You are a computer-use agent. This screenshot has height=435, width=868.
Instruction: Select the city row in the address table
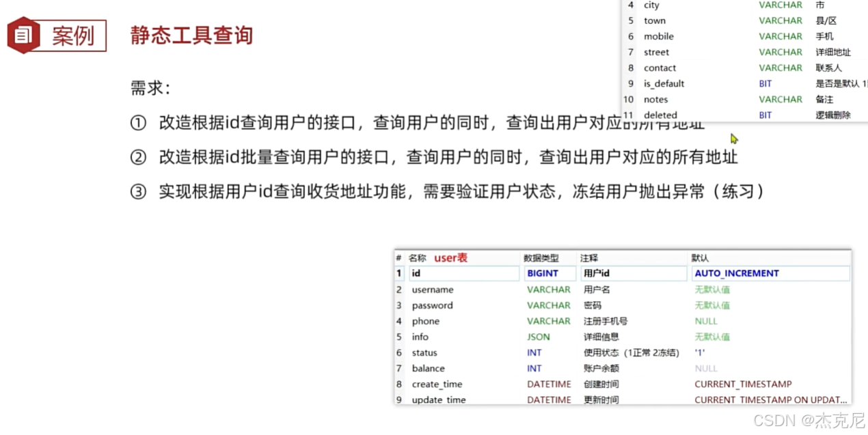coord(745,5)
